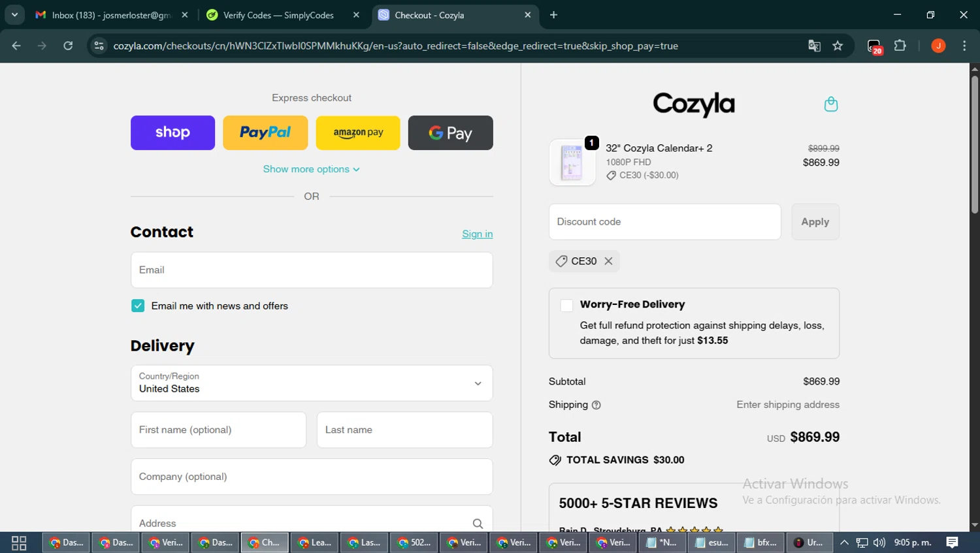Go forward in browser history

pyautogui.click(x=42, y=46)
